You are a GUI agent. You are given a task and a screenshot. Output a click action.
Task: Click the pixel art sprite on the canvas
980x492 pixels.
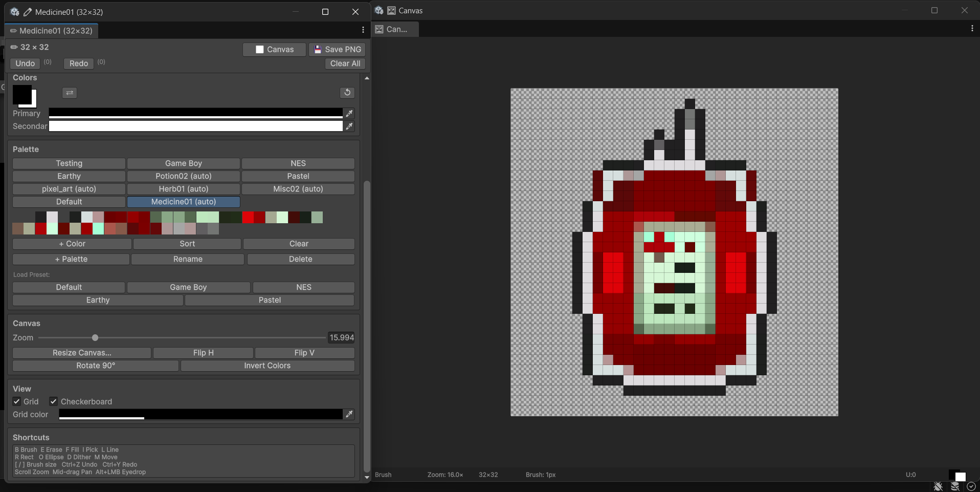[674, 247]
